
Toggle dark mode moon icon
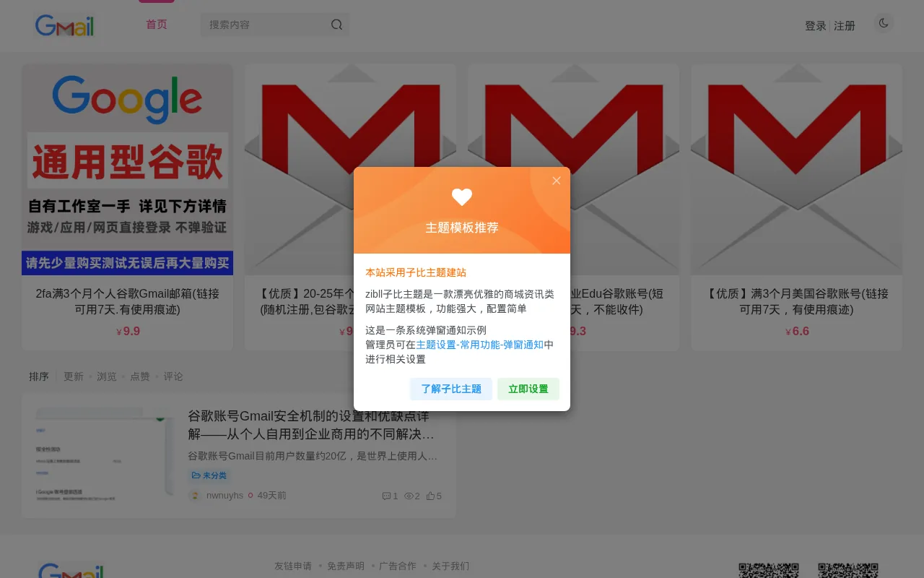[883, 23]
